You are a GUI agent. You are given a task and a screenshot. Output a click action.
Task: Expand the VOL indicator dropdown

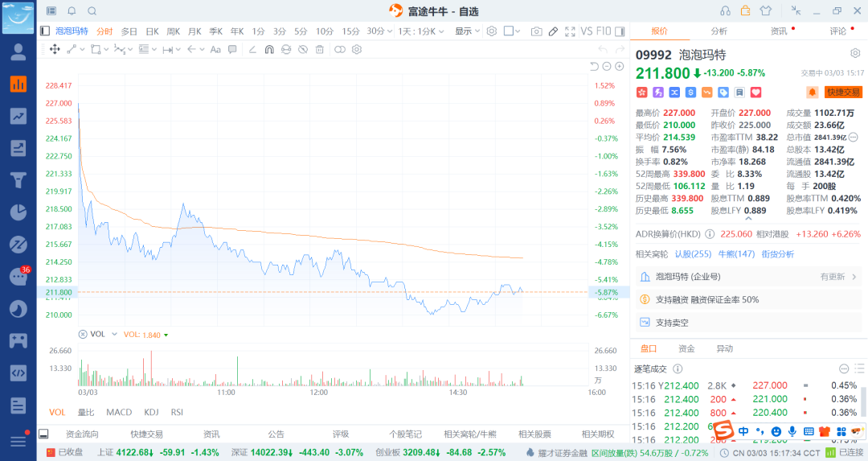point(115,334)
